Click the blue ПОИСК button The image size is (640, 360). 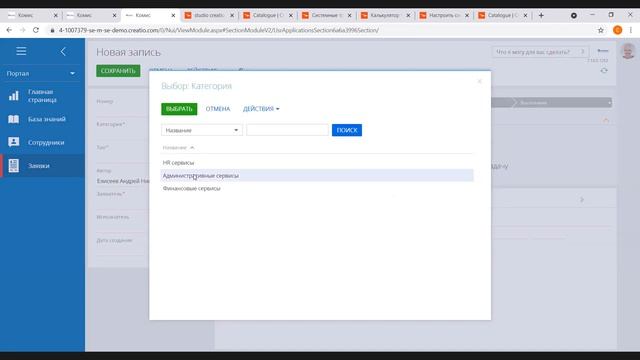[x=347, y=130]
